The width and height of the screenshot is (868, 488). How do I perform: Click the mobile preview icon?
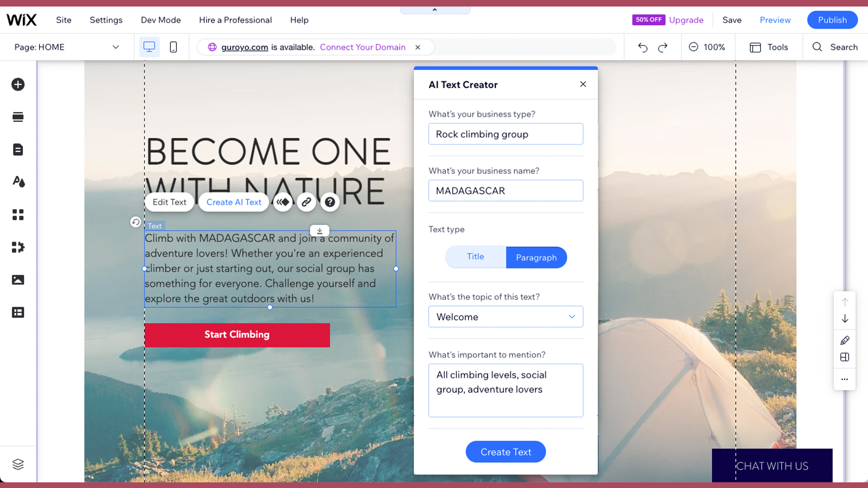[174, 47]
